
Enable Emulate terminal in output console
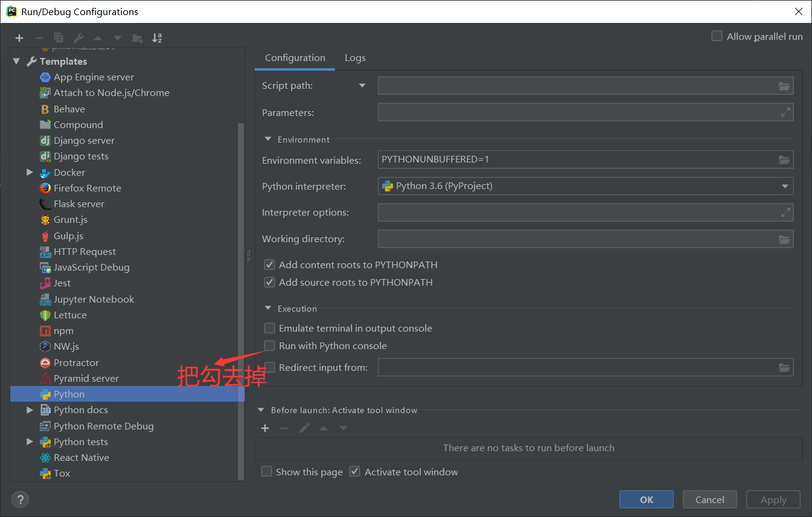click(x=269, y=328)
